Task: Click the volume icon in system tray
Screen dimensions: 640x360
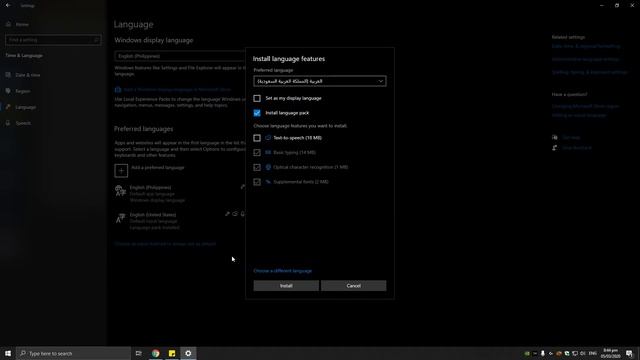Action: [582, 353]
